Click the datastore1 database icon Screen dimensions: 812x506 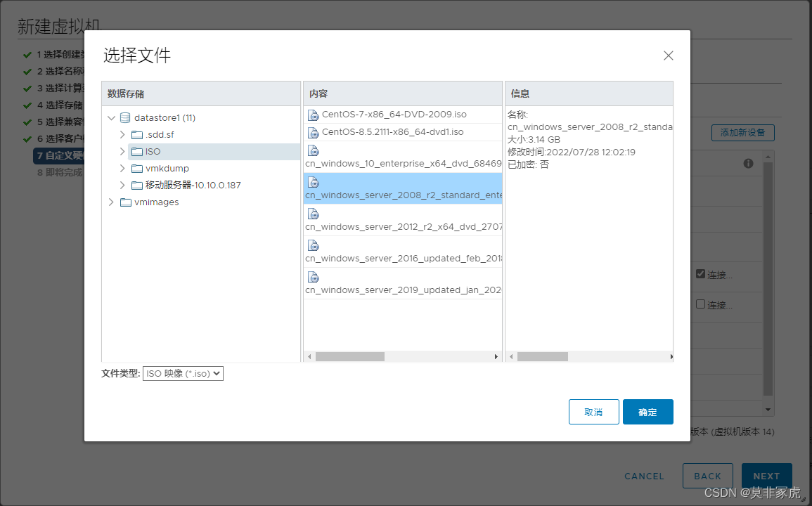click(x=125, y=118)
